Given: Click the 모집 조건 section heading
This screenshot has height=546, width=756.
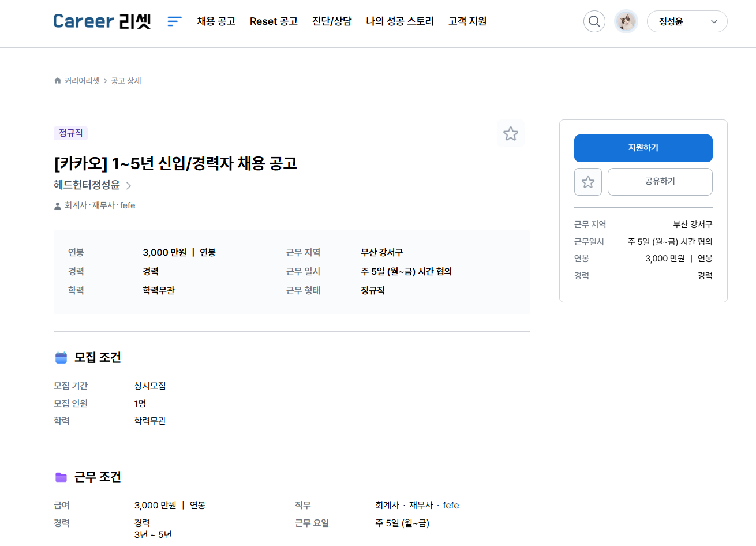Looking at the screenshot, I should click(98, 358).
